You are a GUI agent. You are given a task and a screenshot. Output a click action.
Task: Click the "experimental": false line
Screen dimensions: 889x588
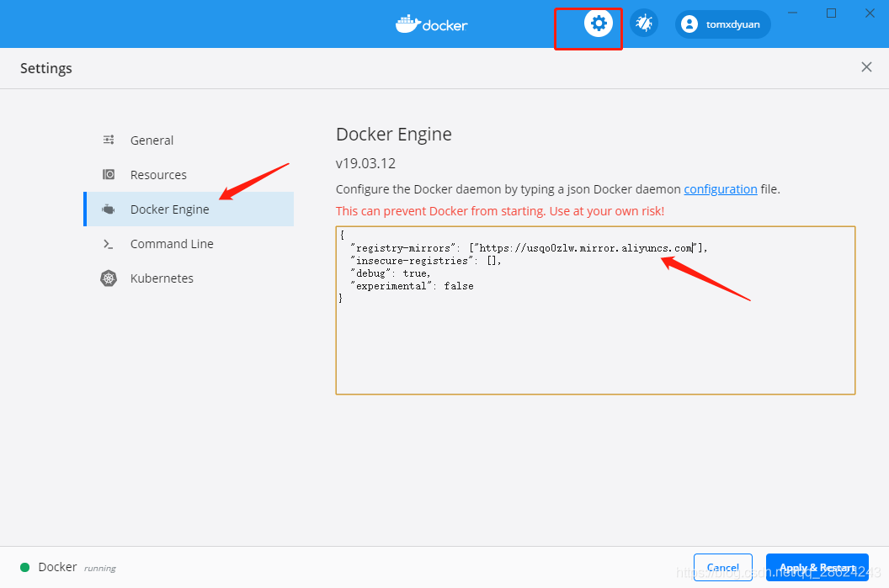[x=412, y=285]
